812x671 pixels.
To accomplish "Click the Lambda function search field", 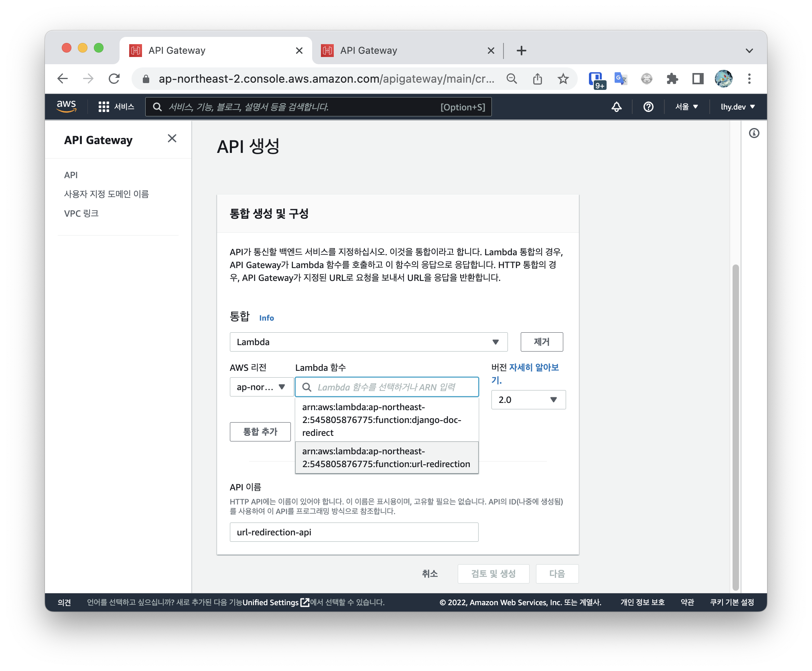I will (x=387, y=387).
